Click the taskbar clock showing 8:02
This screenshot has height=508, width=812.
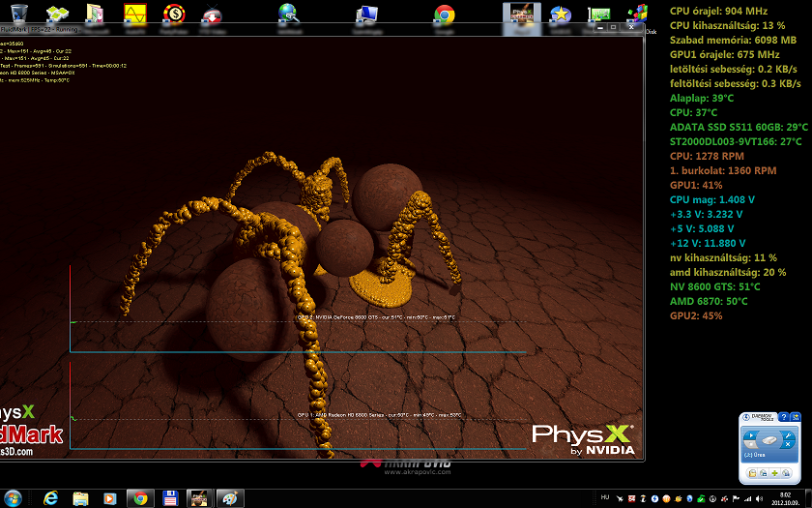[786, 498]
